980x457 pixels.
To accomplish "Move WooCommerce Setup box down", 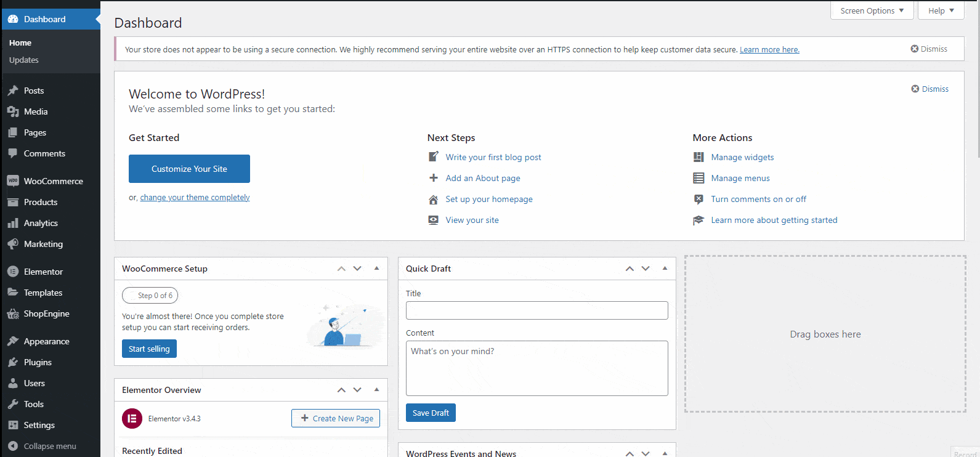I will [357, 269].
